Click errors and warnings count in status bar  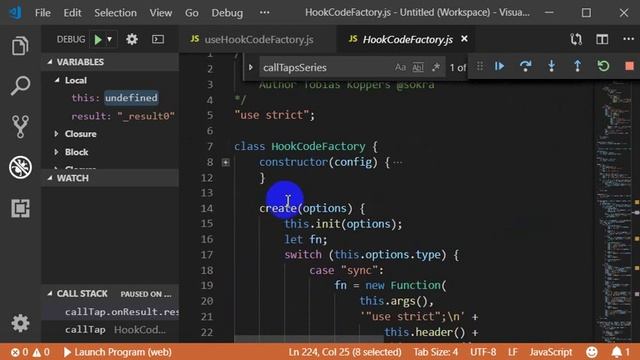[31, 352]
